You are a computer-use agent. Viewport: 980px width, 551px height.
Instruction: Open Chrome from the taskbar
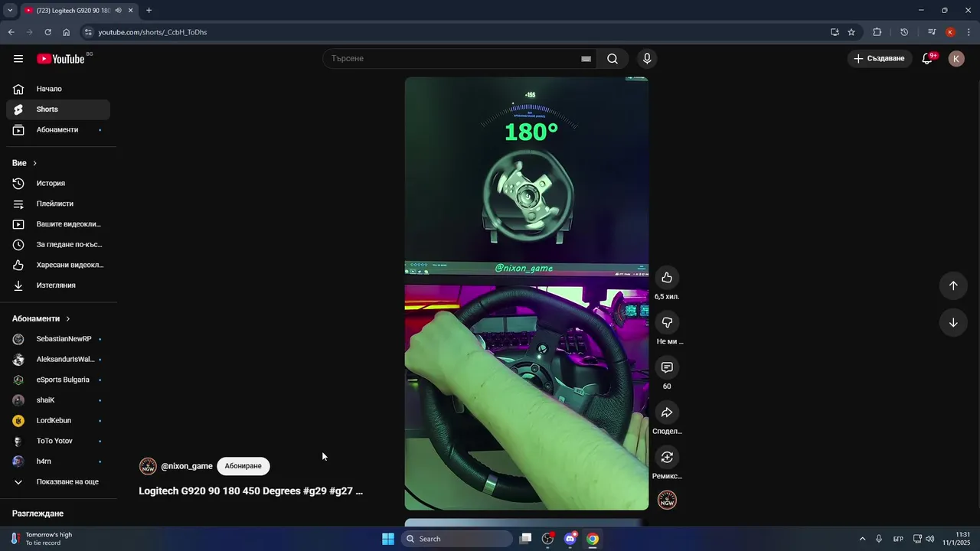(593, 539)
